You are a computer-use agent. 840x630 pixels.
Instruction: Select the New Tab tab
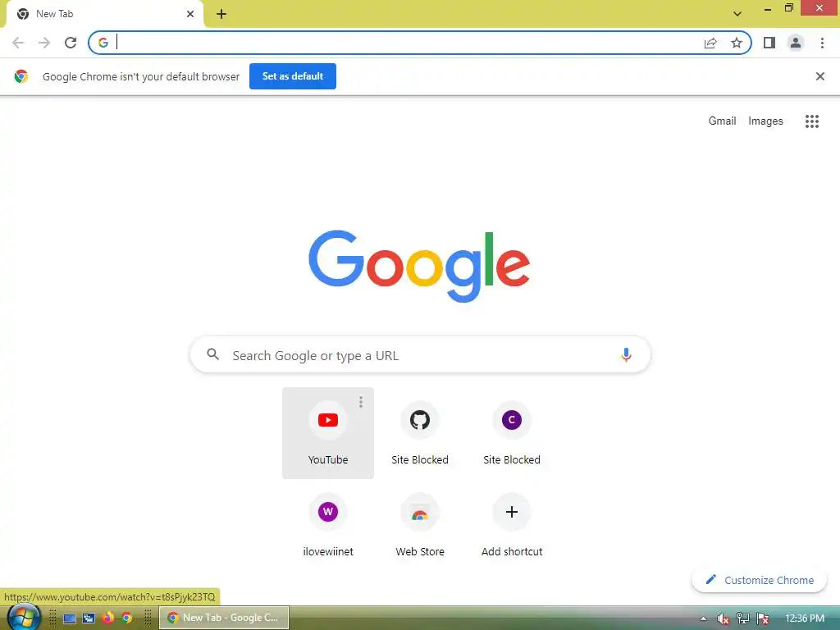click(104, 14)
